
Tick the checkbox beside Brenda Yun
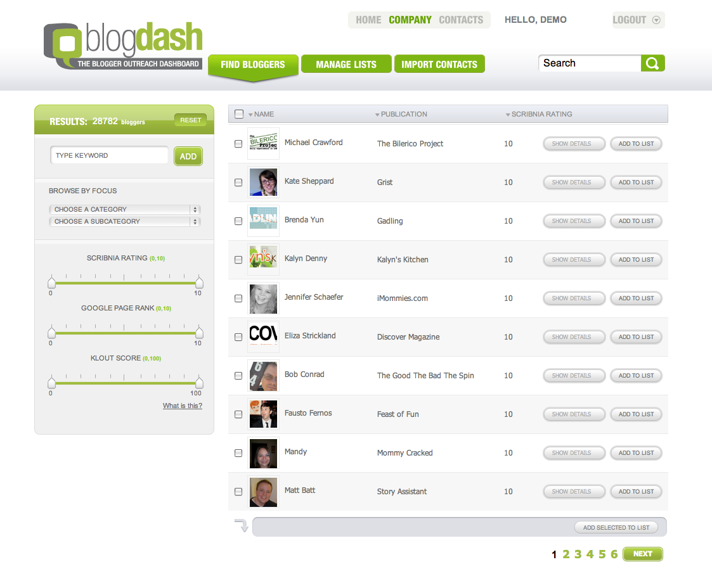point(238,221)
